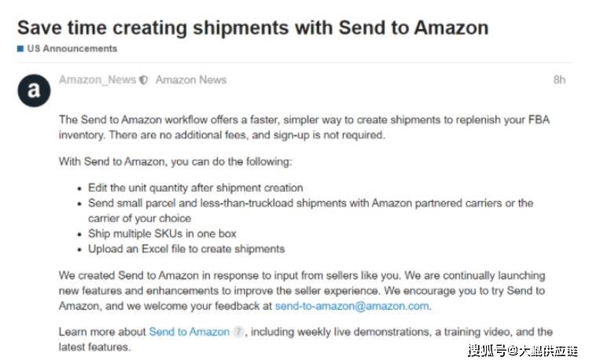Open the US Announcements category
This screenshot has width=589, height=364.
pos(72,49)
